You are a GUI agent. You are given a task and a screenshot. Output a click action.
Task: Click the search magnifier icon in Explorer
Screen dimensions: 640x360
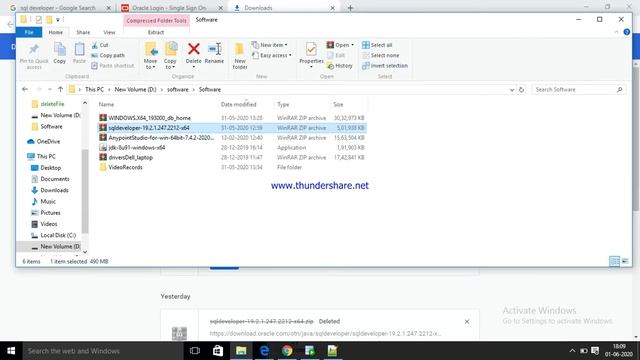(x=620, y=89)
